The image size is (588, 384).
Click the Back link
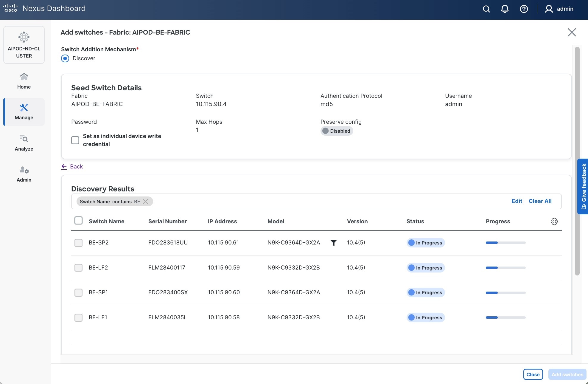point(76,167)
